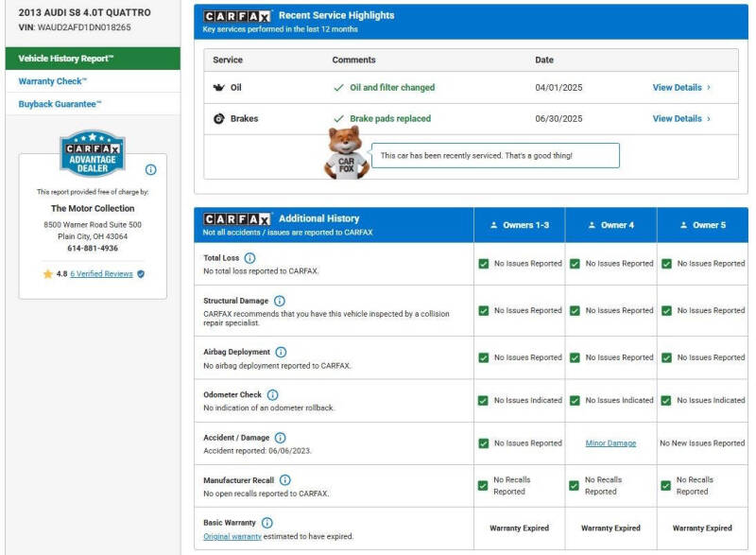Expand View Details for the Oil service

click(681, 88)
